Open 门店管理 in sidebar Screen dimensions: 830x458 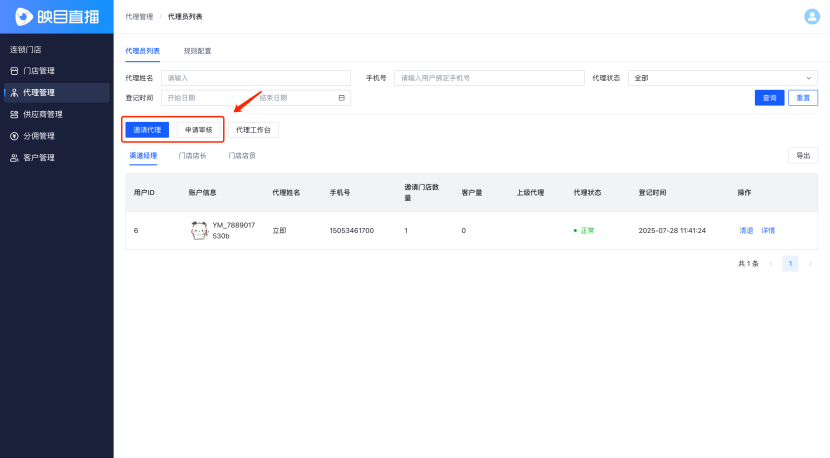(57, 71)
